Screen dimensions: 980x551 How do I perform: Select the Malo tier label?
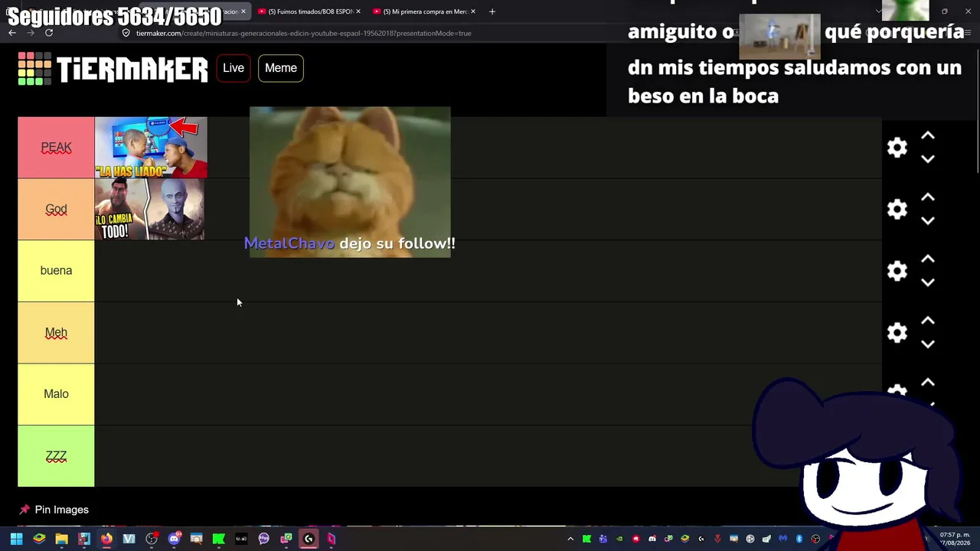(x=56, y=394)
